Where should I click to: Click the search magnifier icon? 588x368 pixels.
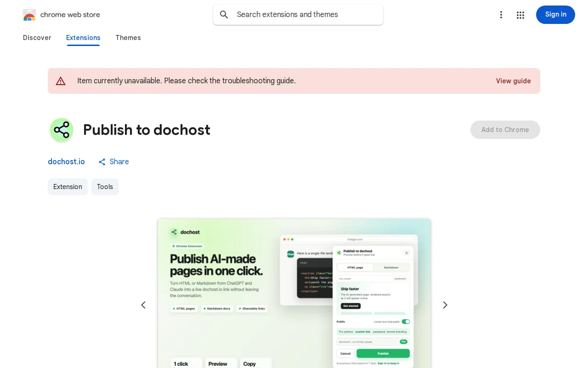[x=224, y=15]
